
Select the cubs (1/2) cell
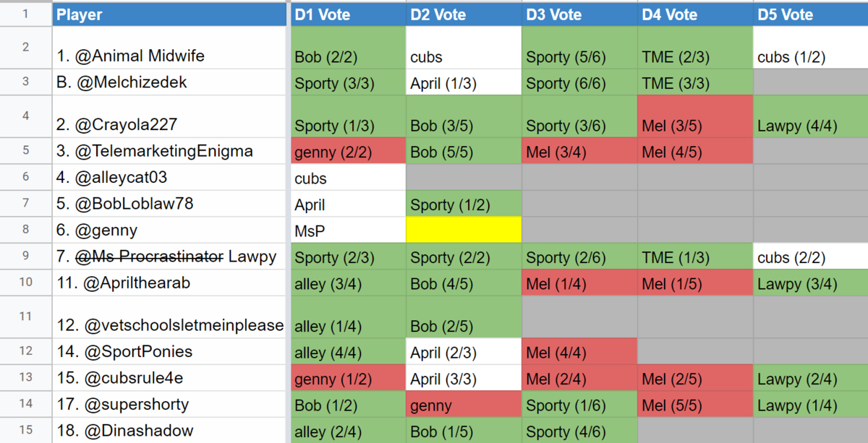tap(810, 48)
